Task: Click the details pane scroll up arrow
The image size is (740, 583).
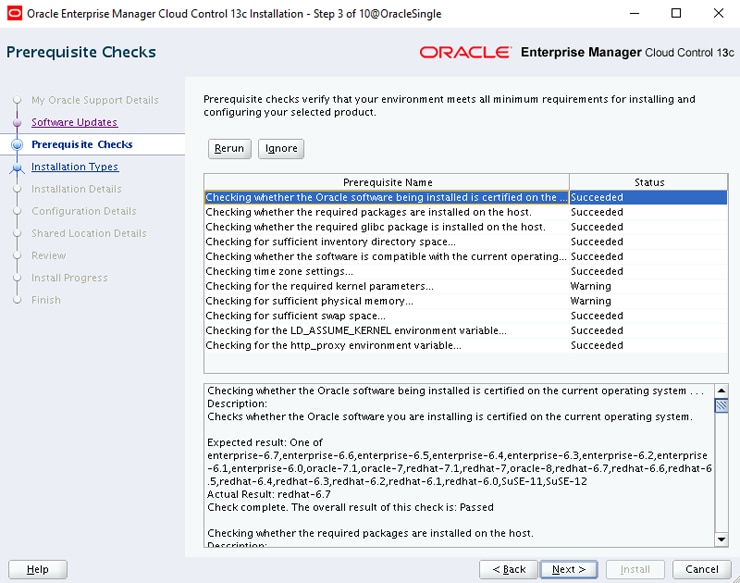Action: [x=721, y=391]
